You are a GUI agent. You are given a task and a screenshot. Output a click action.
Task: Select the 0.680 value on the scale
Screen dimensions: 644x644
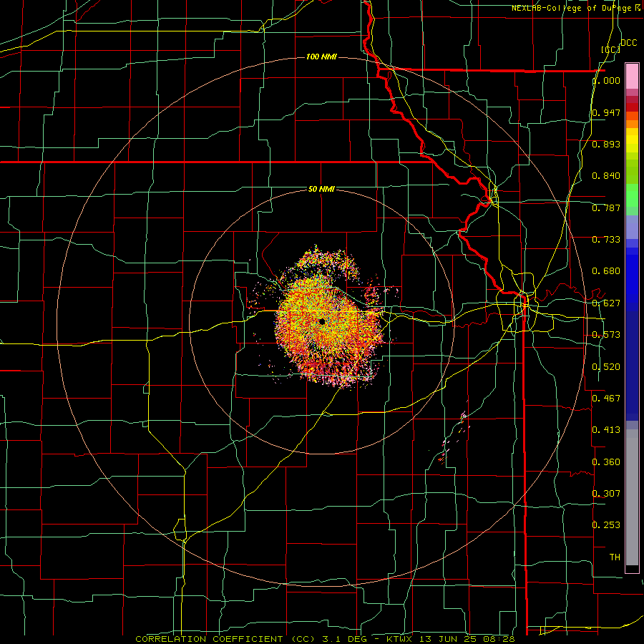(x=606, y=271)
